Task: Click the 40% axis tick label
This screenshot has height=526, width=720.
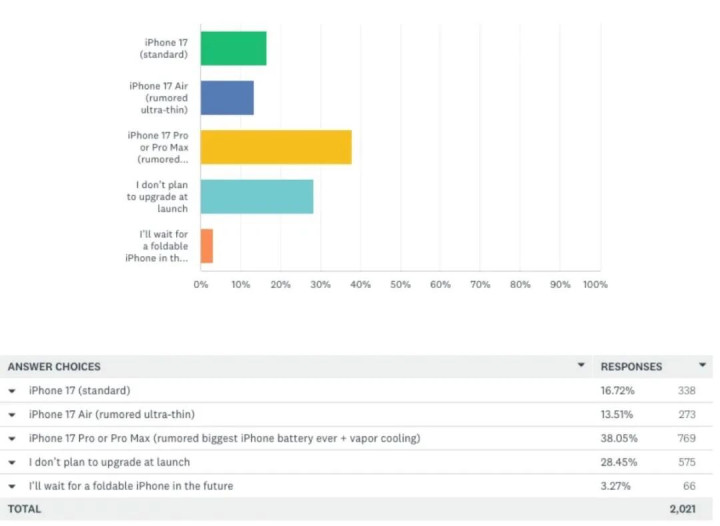Action: click(360, 285)
